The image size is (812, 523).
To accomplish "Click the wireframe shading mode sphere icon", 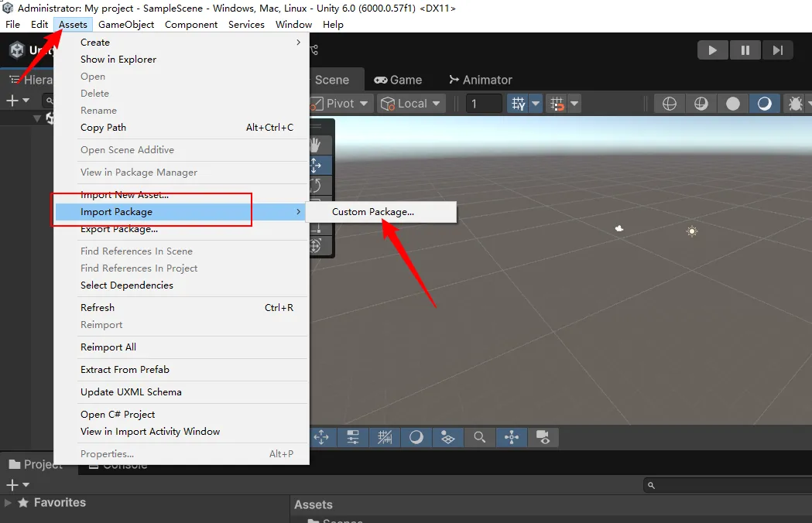I will point(670,104).
